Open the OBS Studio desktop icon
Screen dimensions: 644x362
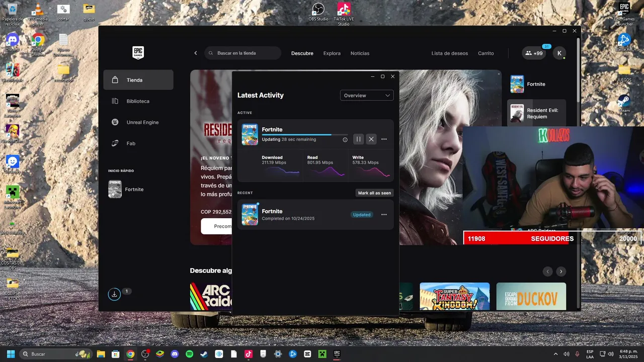[x=318, y=12]
